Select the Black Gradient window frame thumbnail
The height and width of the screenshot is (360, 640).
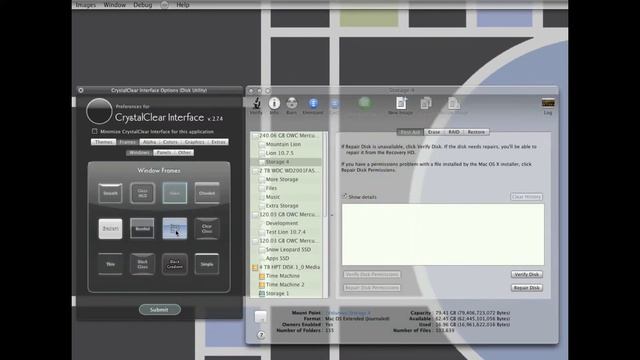pyautogui.click(x=175, y=264)
